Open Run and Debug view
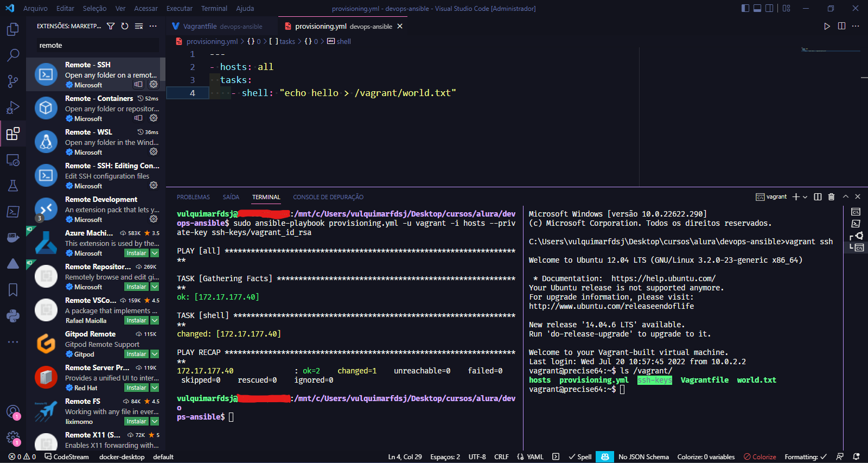 (x=13, y=107)
